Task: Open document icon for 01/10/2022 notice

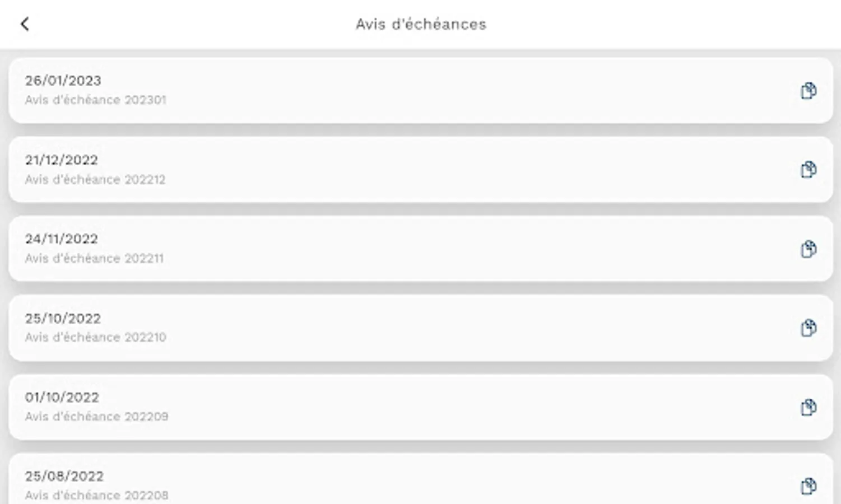Action: coord(808,408)
